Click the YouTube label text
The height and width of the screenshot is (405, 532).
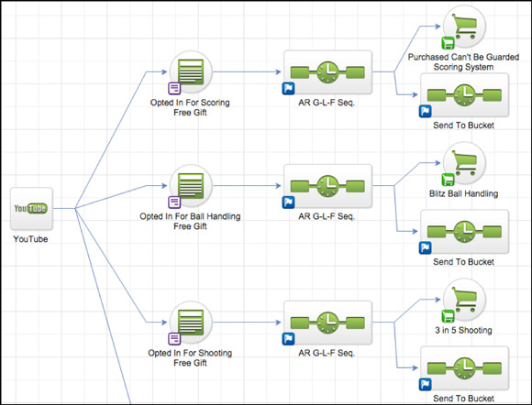click(x=30, y=239)
